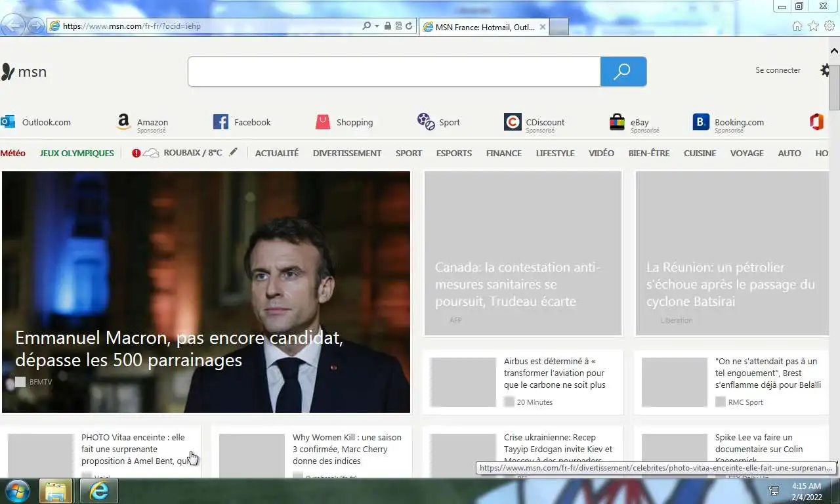This screenshot has width=840, height=504.
Task: Click the Airbus article thumbnail placeholder
Action: tap(463, 382)
